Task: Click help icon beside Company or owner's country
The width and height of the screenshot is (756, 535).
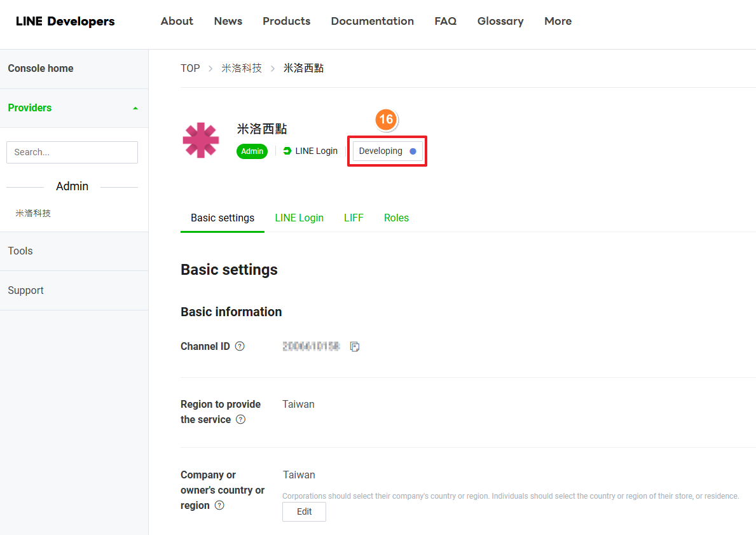Action: pos(219,506)
